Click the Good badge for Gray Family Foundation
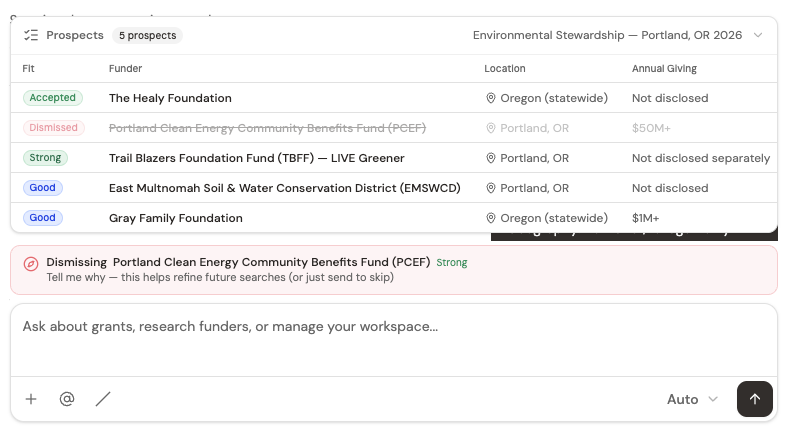The width and height of the screenshot is (791, 435). (x=42, y=218)
